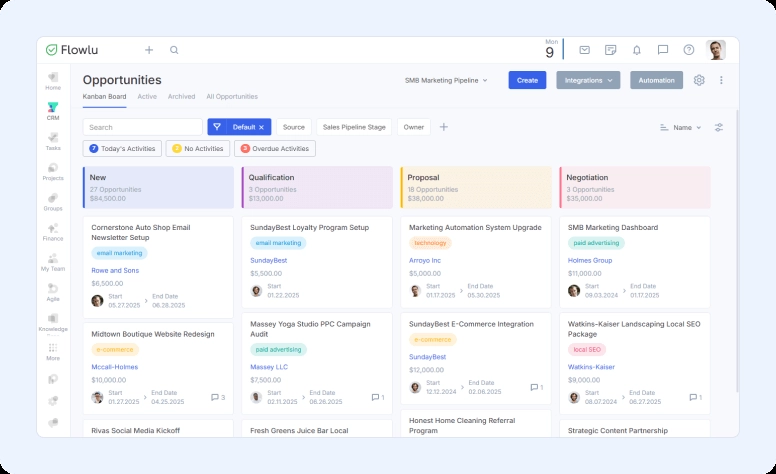Image resolution: width=776 pixels, height=474 pixels.
Task: Open the SundayBest company link
Action: tap(268, 260)
